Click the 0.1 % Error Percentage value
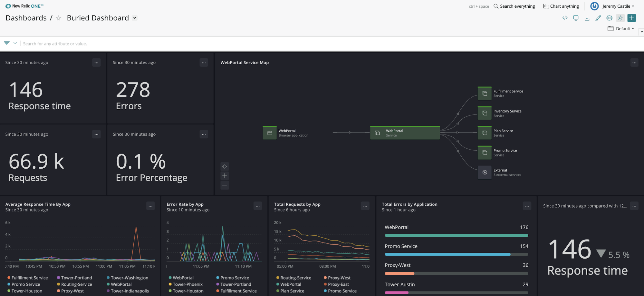 [x=141, y=161]
